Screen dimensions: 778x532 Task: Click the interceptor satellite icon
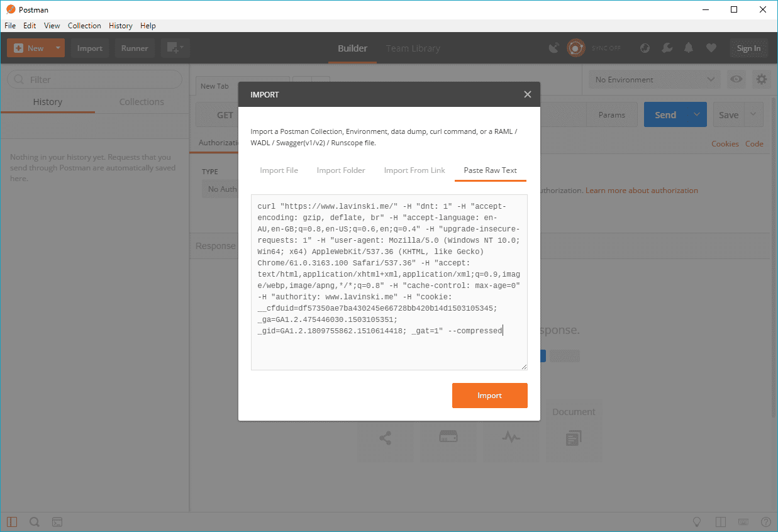(x=553, y=48)
